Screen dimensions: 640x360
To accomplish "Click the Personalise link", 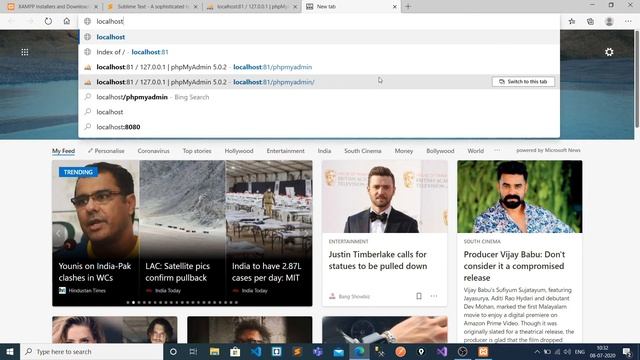I will click(106, 151).
